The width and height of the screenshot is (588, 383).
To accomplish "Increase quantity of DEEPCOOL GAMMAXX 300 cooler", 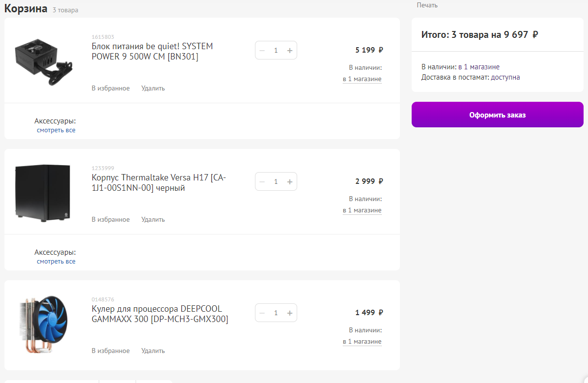I will (290, 313).
